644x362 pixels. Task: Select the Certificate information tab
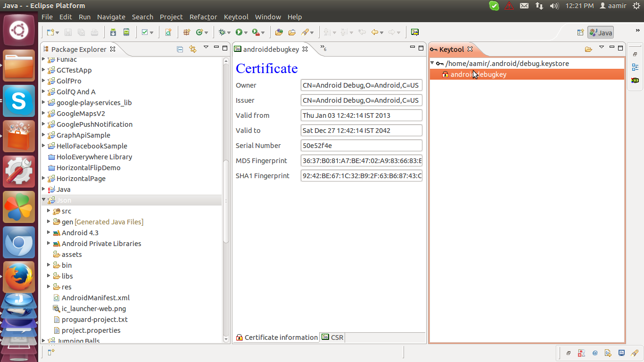[277, 337]
